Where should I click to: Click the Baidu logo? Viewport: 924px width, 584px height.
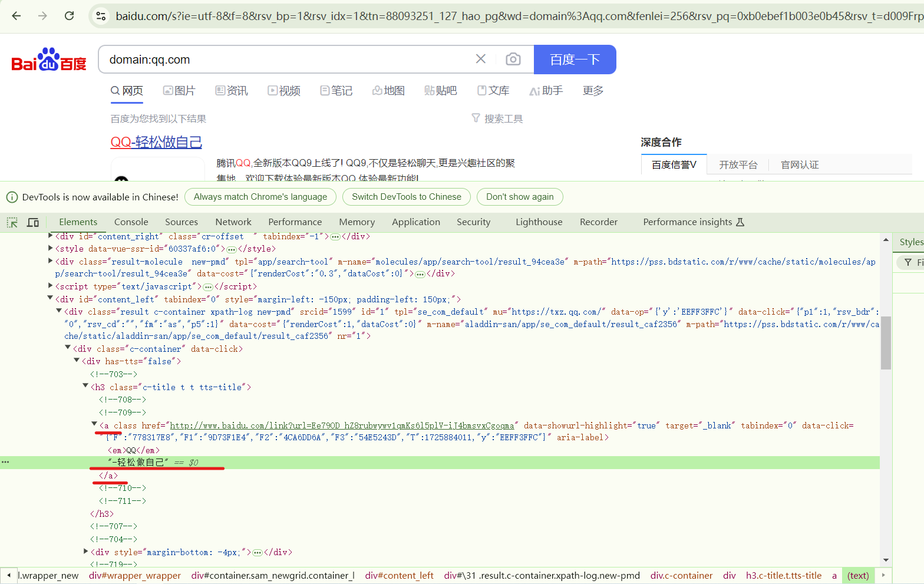49,60
